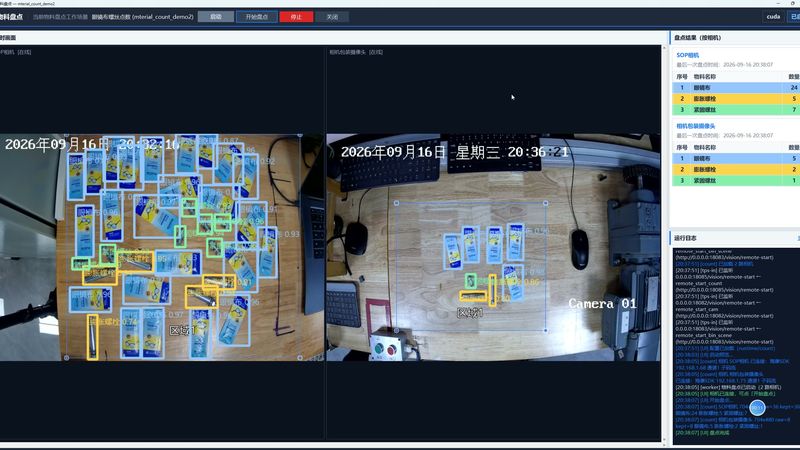Screen dimensions: 800x450
Task: Click the cuda device badge
Action: 773,17
